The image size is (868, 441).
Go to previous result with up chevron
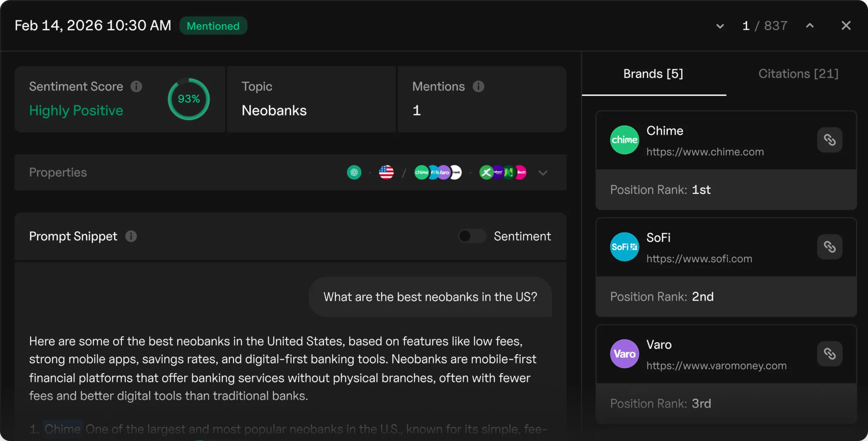[x=809, y=26]
